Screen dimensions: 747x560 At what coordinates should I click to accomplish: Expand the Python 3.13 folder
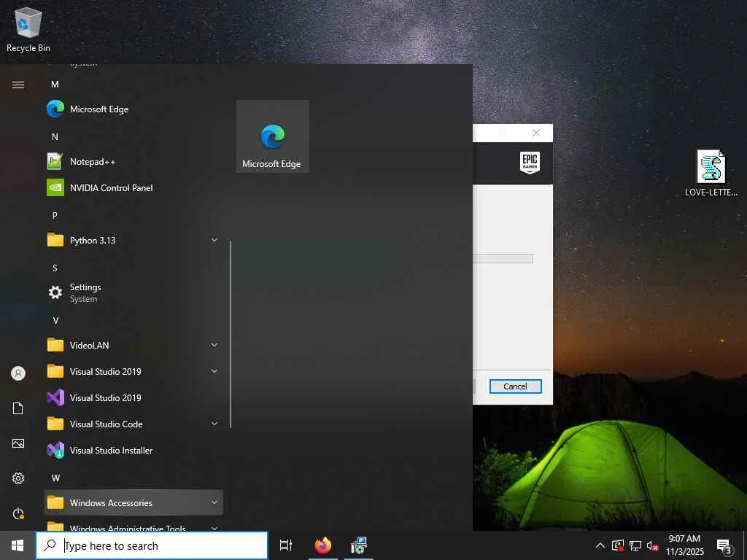(x=133, y=240)
